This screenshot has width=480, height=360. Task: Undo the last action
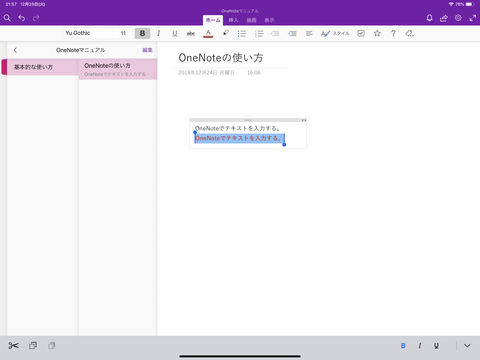pos(22,18)
